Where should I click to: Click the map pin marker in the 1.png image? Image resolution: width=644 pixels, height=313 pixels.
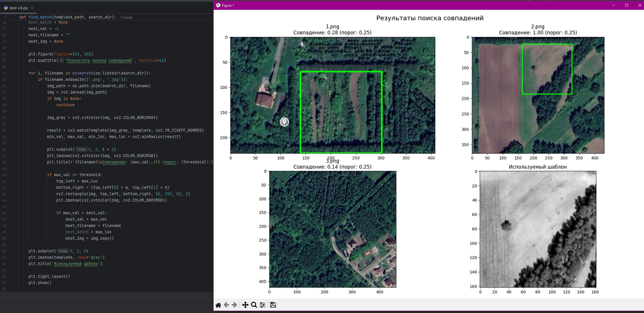click(x=284, y=122)
